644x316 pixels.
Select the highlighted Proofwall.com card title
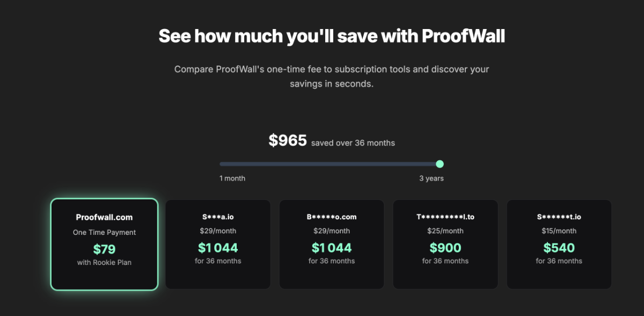pos(104,217)
